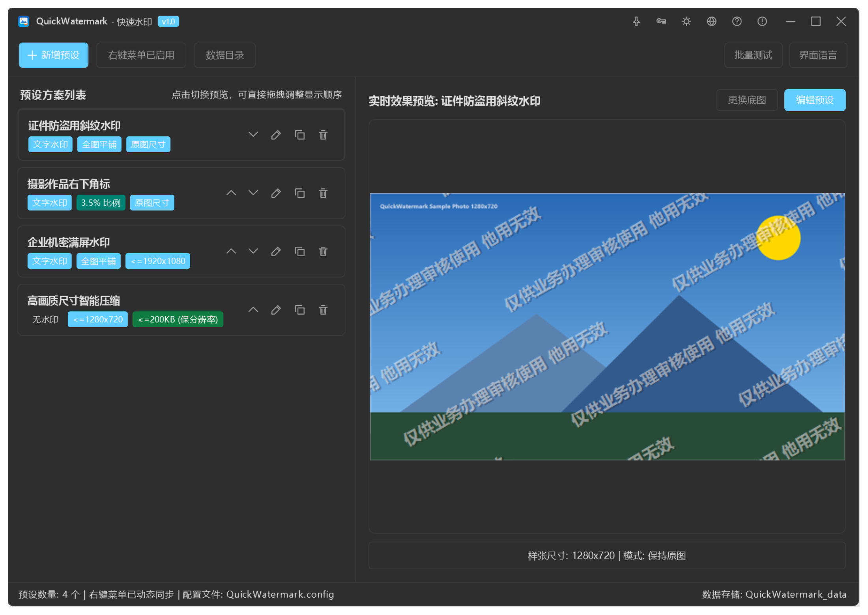Delete the 高画质尺寸智能压缩 preset
This screenshot has width=868, height=615.
323,310
